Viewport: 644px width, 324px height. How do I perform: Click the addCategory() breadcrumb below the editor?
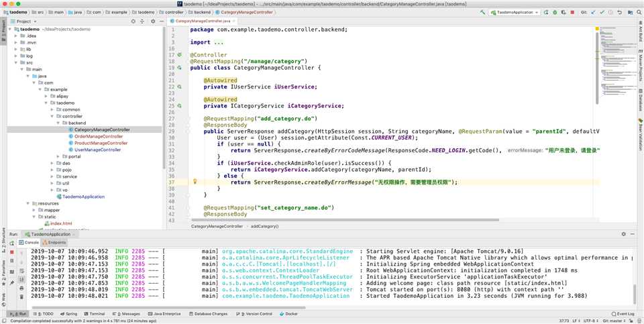(x=264, y=226)
